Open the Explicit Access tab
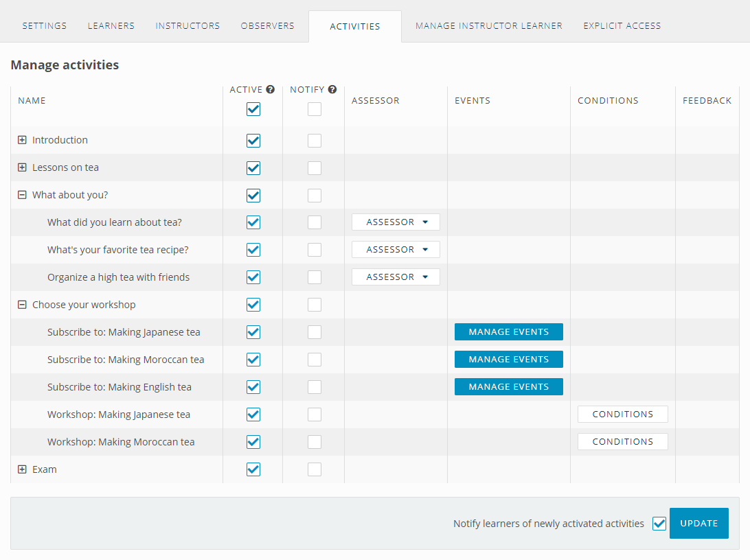This screenshot has width=750, height=560. pos(622,26)
